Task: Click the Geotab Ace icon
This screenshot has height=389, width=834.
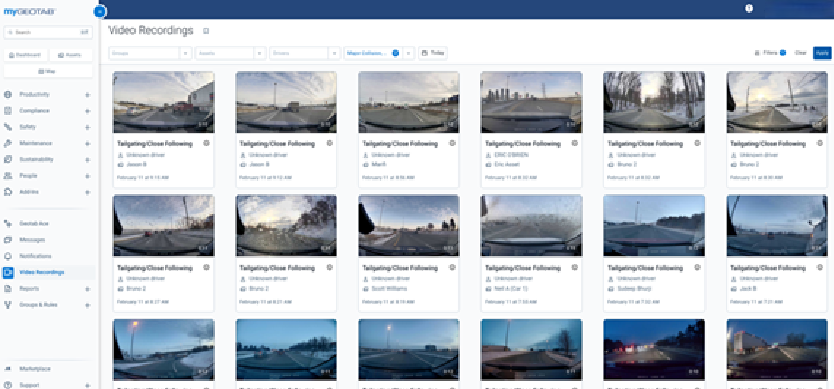Action: point(8,224)
